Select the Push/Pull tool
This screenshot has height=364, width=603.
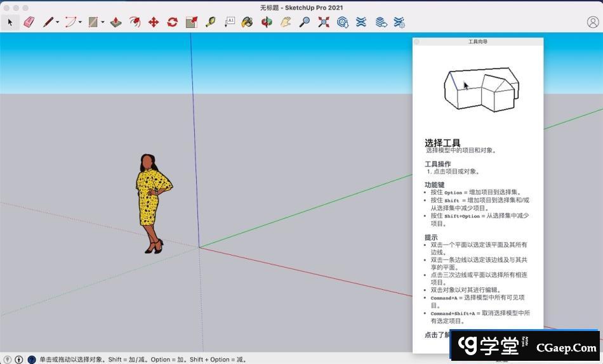[x=116, y=22]
